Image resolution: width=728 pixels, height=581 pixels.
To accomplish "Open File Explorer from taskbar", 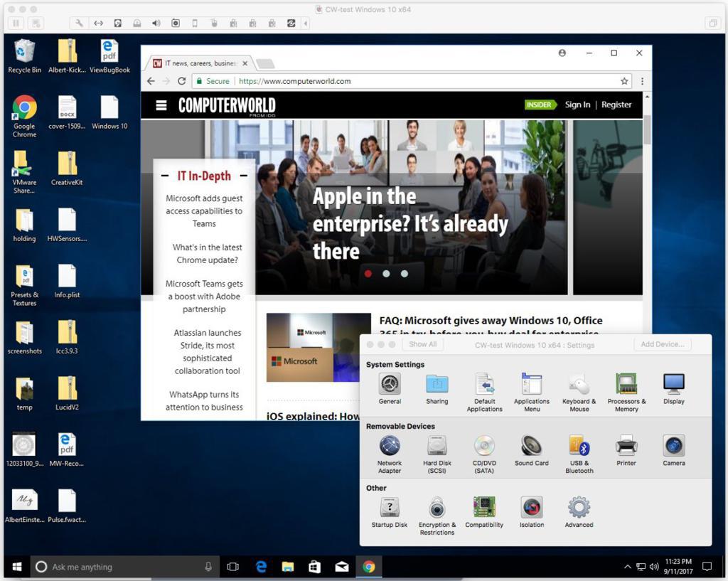I will click(288, 567).
